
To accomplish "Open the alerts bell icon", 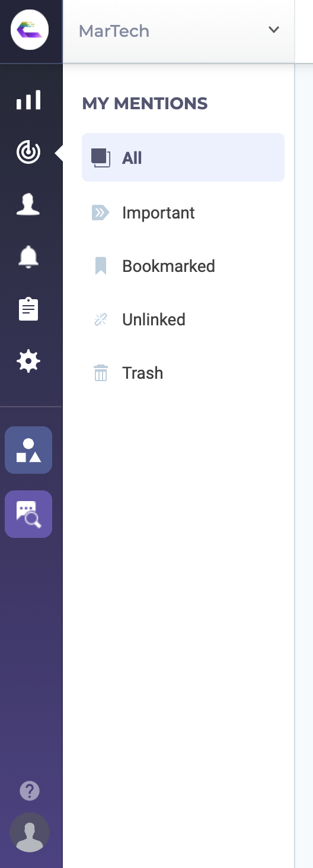I will tap(28, 256).
